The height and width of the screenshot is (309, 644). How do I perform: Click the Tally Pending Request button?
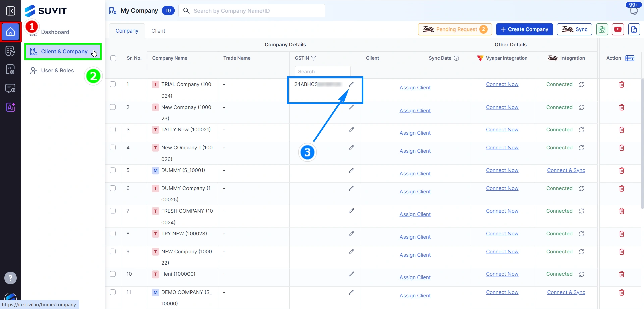pos(455,29)
